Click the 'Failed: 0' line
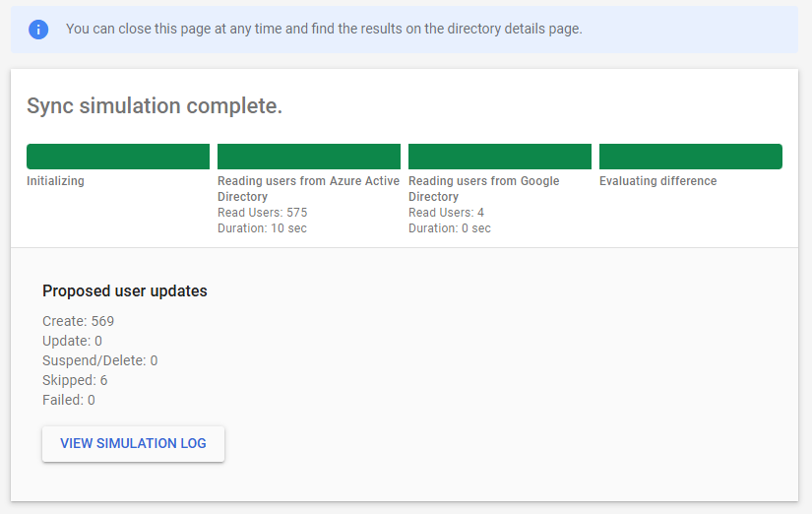The height and width of the screenshot is (514, 812). pos(69,400)
